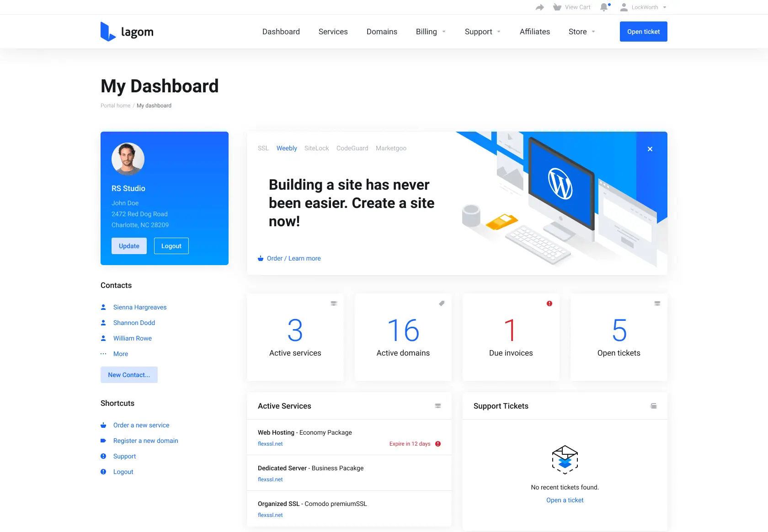Click the Active Services panel header icon
Screen dimensions: 768x532
(438, 406)
